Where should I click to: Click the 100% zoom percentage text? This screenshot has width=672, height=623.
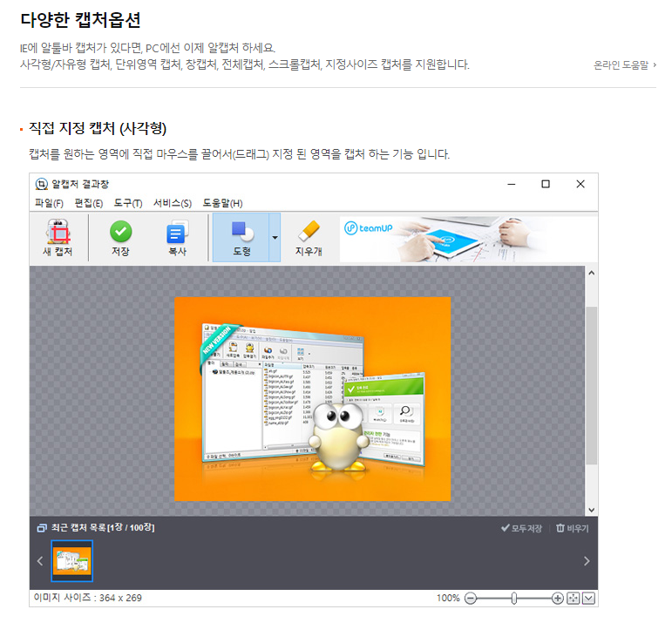pyautogui.click(x=448, y=598)
